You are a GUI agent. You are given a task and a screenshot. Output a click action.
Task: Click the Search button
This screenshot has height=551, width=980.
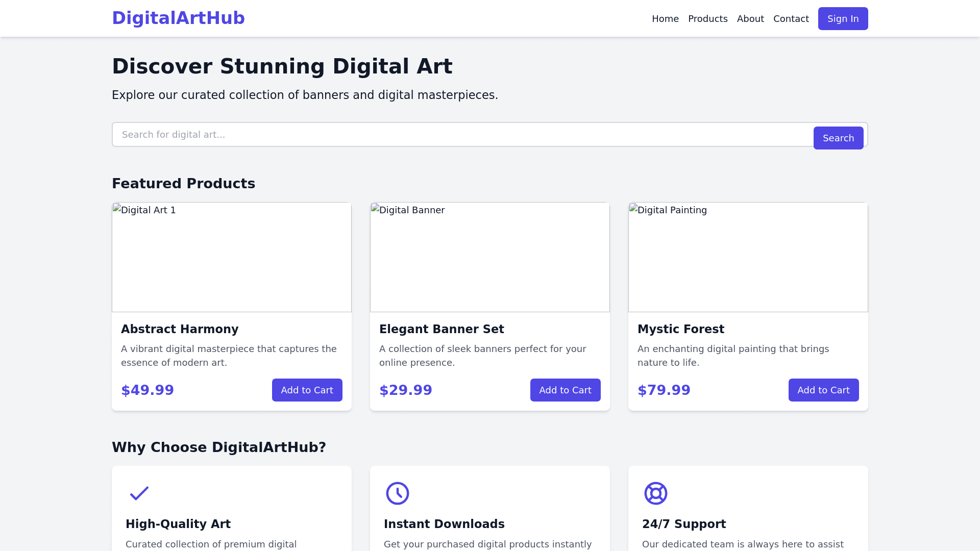coord(838,138)
